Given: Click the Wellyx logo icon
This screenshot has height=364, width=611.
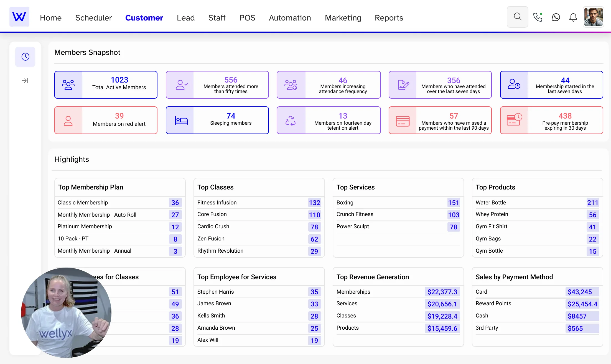Looking at the screenshot, I should (x=19, y=17).
